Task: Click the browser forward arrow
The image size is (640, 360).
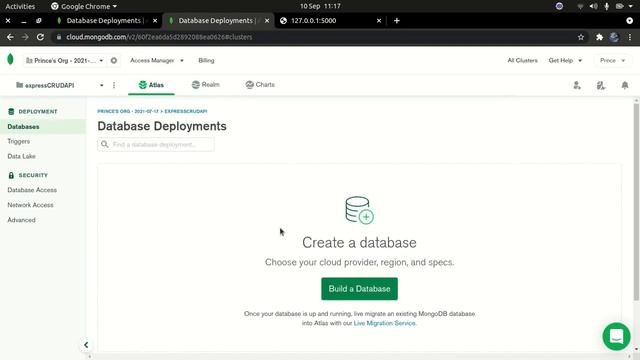Action: pyautogui.click(x=25, y=37)
